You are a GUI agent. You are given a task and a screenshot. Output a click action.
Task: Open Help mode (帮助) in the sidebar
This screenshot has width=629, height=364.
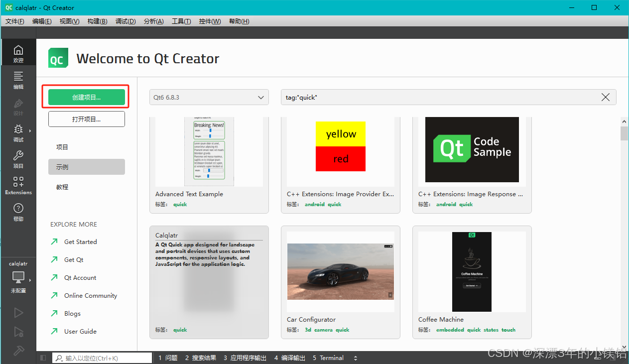pos(18,212)
